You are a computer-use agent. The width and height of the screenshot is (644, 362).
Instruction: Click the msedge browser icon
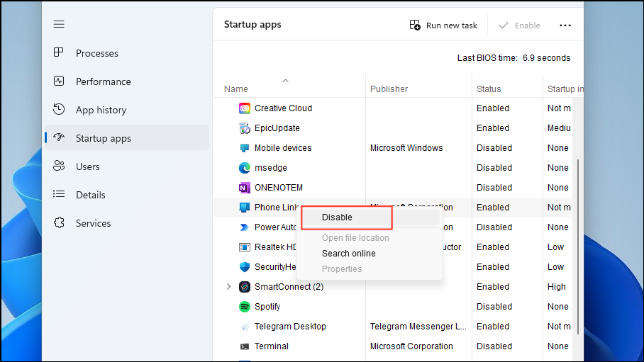245,167
